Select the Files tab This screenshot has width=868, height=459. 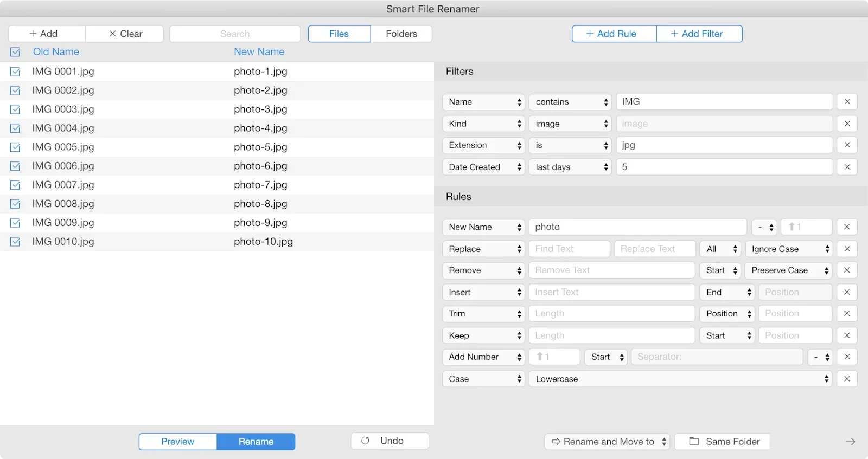pos(339,34)
